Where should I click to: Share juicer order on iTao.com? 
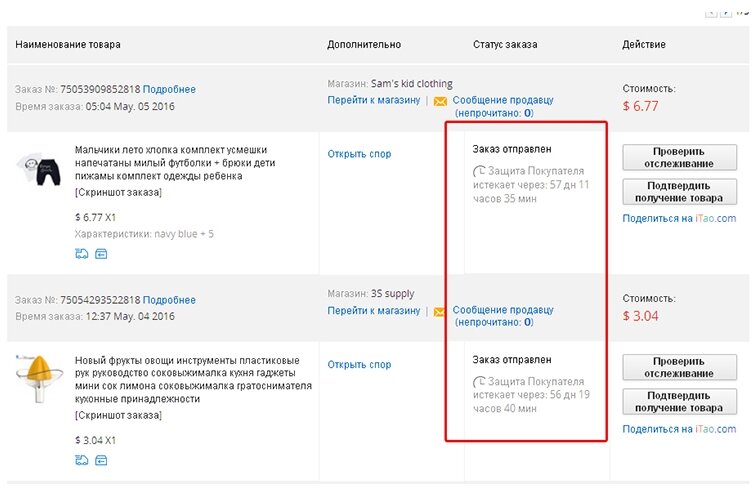click(x=679, y=429)
